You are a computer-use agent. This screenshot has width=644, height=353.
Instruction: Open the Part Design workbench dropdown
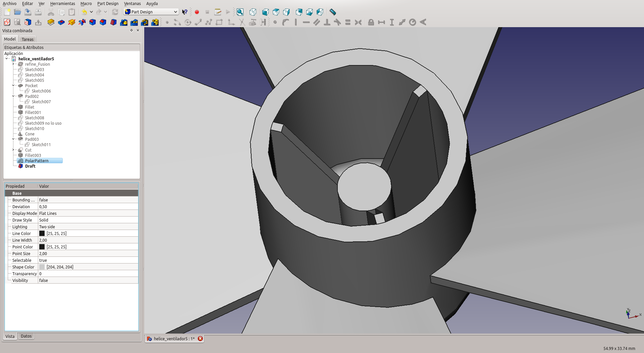[151, 12]
